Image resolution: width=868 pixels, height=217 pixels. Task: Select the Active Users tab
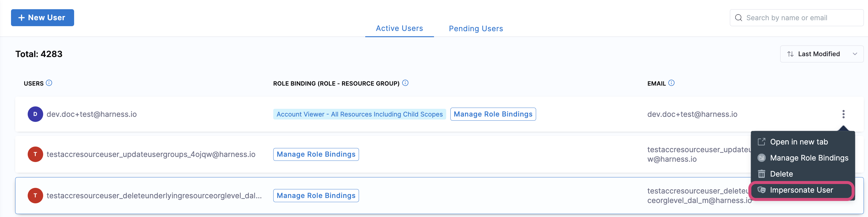coord(399,28)
